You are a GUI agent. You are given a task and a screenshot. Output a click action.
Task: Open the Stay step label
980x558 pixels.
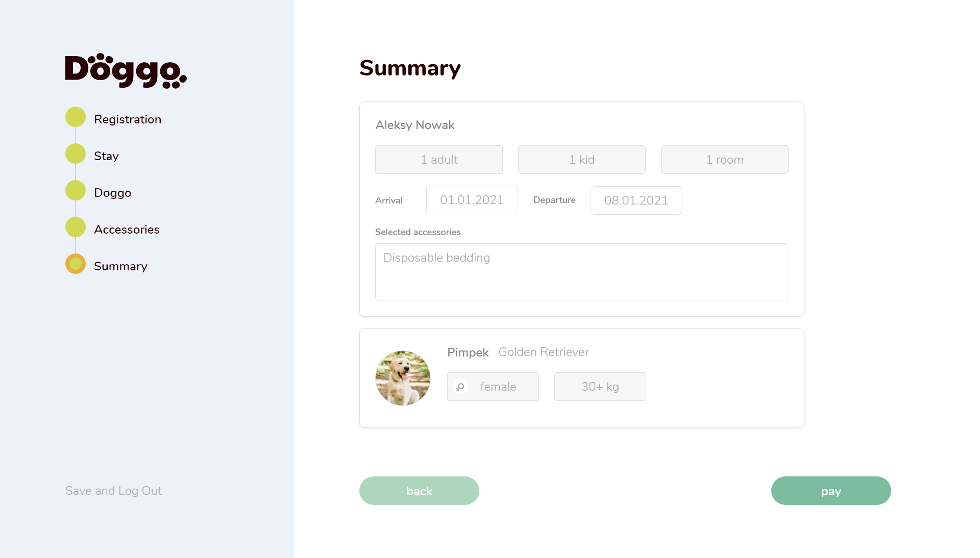[x=106, y=156]
